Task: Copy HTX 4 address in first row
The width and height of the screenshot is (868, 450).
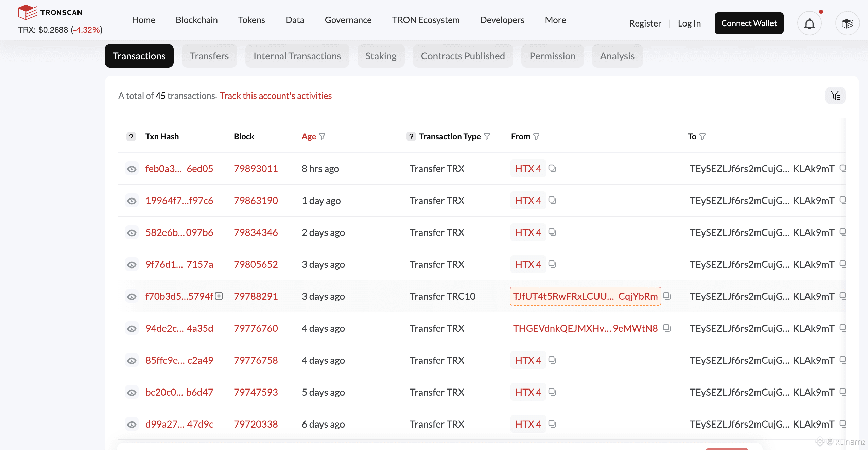Action: (x=552, y=168)
